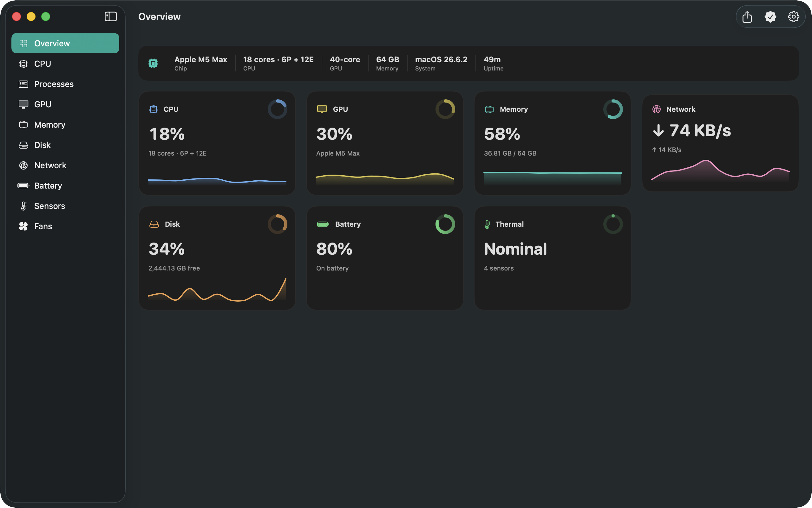Click the orange disk activity graph
The image size is (812, 508).
click(217, 289)
